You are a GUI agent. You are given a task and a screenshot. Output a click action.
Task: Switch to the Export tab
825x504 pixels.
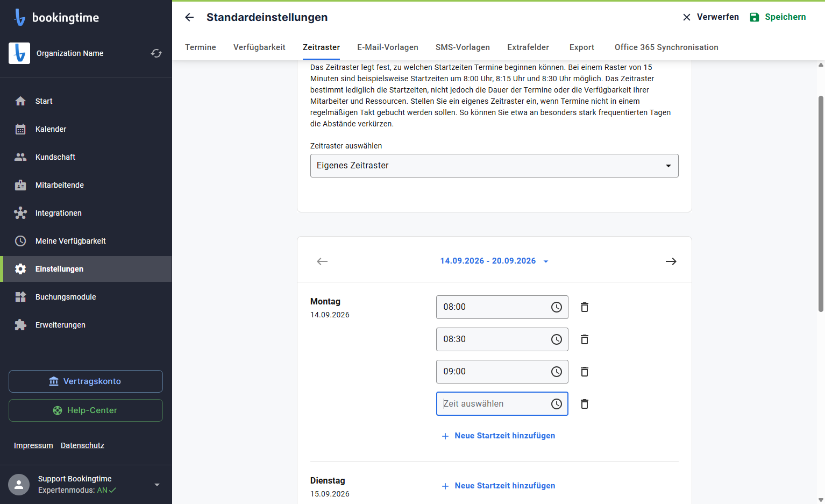582,47
